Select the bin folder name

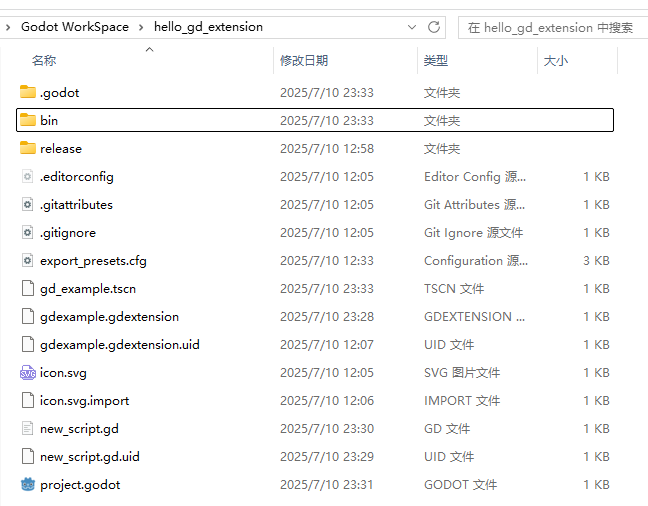tap(49, 120)
